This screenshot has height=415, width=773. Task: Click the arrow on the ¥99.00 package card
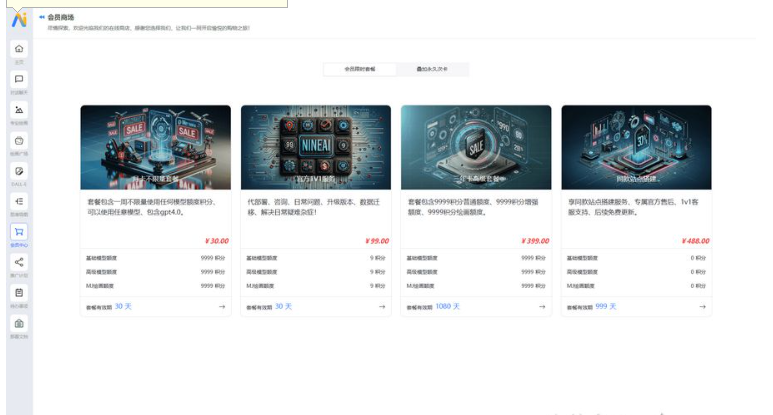[382, 307]
